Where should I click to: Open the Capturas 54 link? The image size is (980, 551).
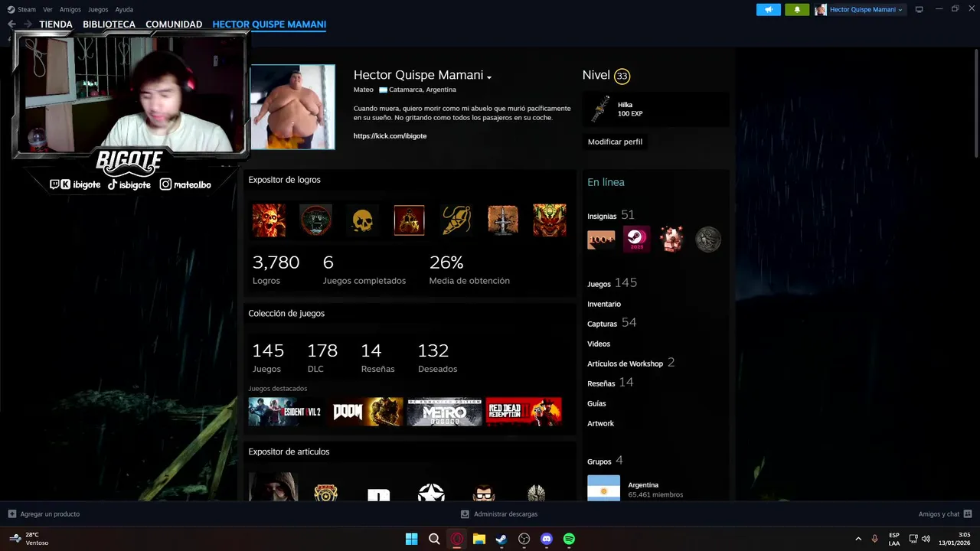pyautogui.click(x=612, y=323)
